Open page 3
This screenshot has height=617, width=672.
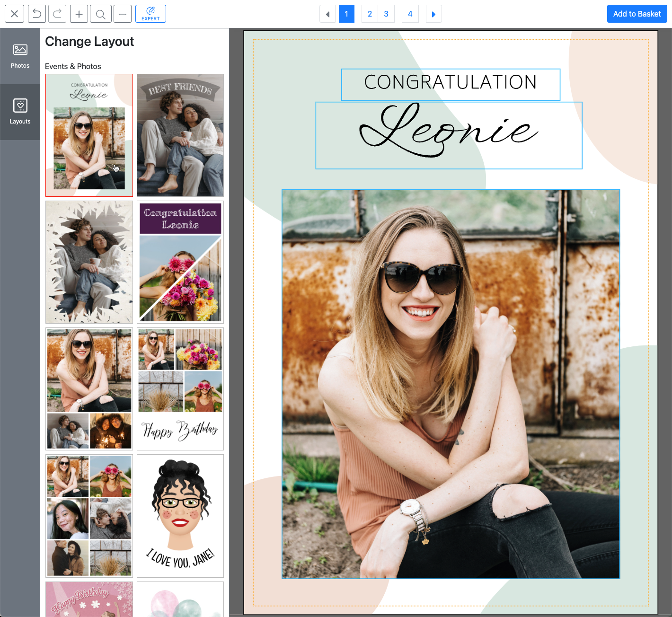click(x=386, y=14)
